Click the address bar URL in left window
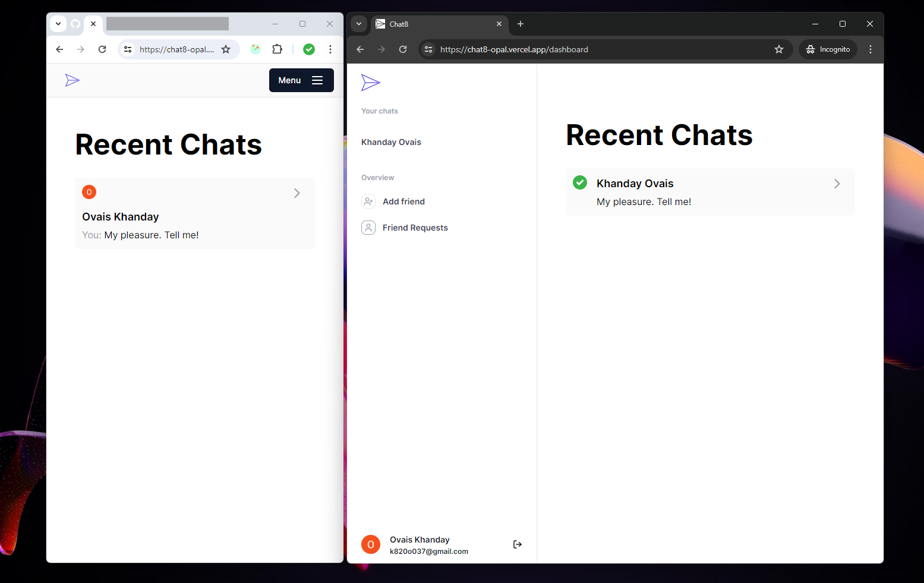This screenshot has width=924, height=583. (176, 49)
